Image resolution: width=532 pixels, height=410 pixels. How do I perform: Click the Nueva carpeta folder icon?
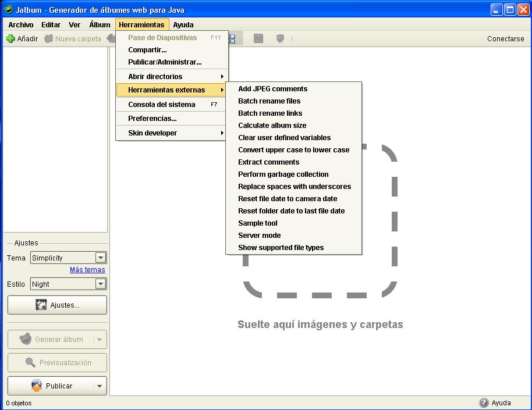click(x=49, y=38)
